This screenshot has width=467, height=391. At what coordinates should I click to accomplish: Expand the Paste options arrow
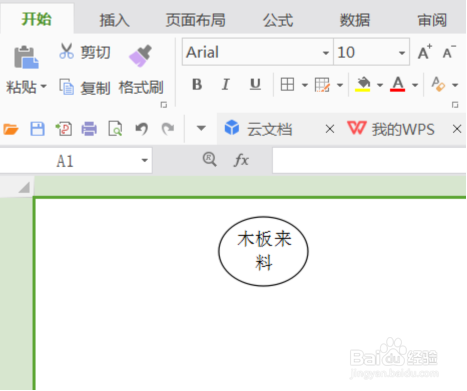click(x=43, y=87)
